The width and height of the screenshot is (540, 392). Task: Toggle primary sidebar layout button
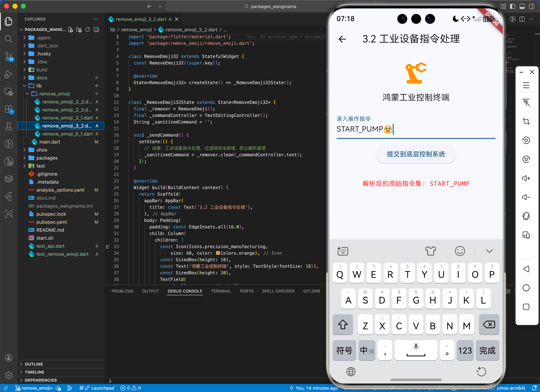(512, 6)
